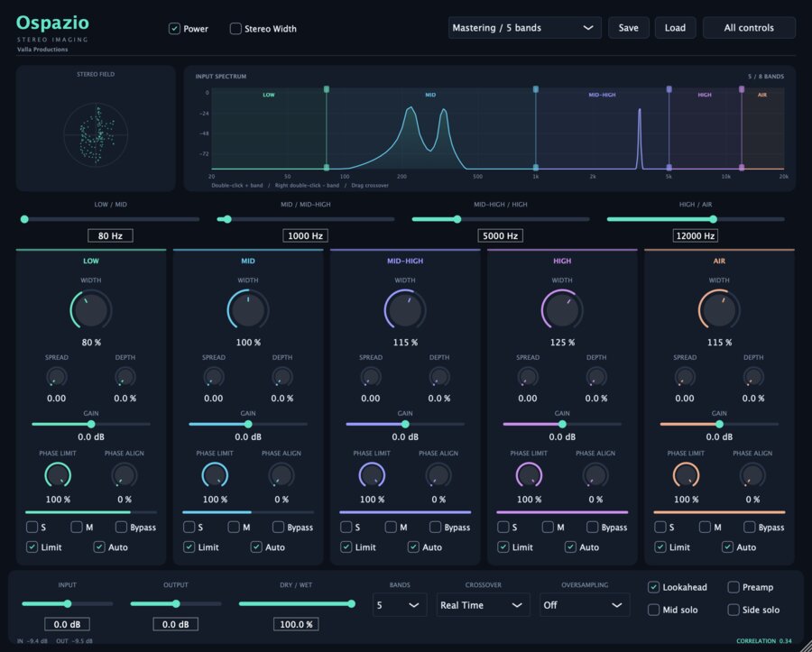Click the LOW / MID crossover slider handle
This screenshot has height=652, width=812.
pyautogui.click(x=24, y=219)
